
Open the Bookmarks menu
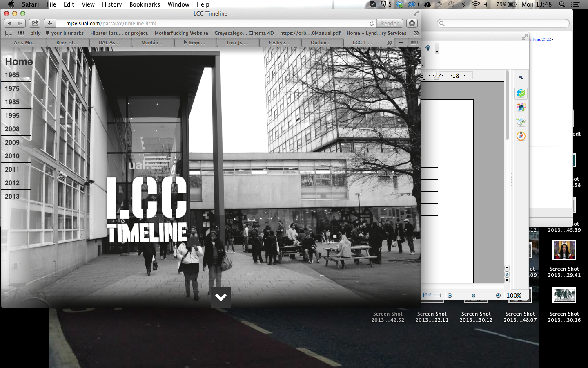coord(145,4)
